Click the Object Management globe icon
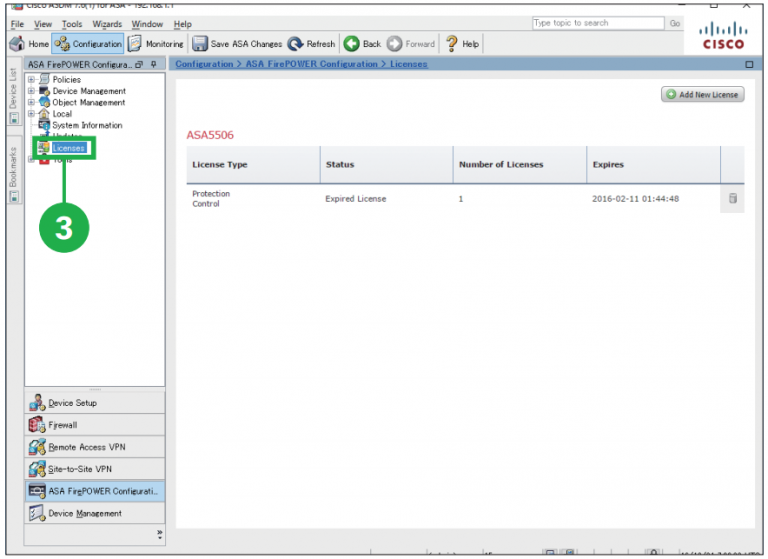 click(44, 102)
